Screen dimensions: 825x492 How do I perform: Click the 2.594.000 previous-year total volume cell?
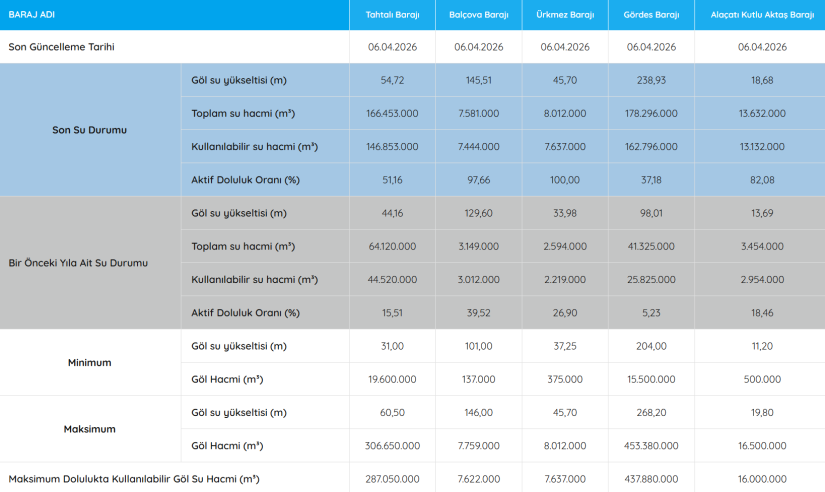pyautogui.click(x=565, y=246)
